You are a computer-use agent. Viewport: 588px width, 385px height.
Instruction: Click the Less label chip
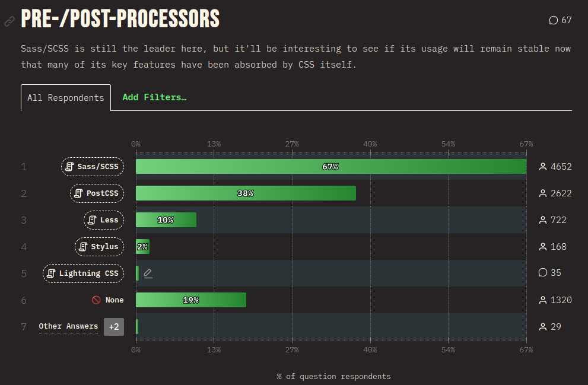tap(103, 220)
